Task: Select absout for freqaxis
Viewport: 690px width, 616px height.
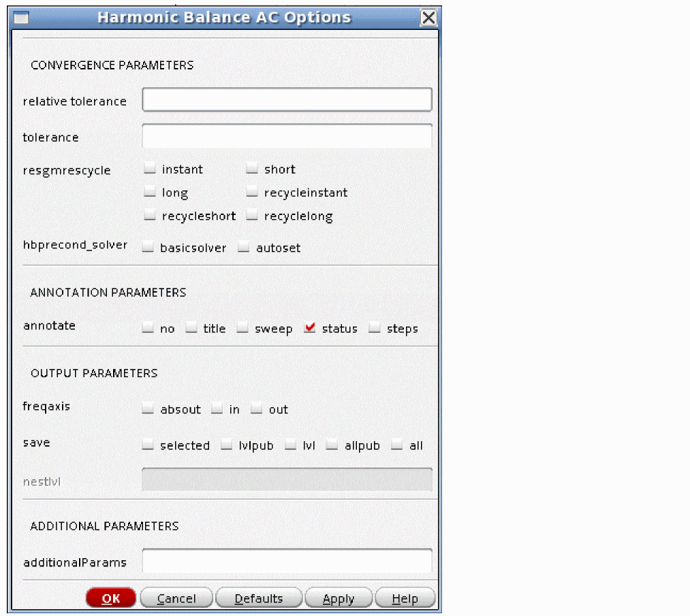Action: (x=148, y=408)
